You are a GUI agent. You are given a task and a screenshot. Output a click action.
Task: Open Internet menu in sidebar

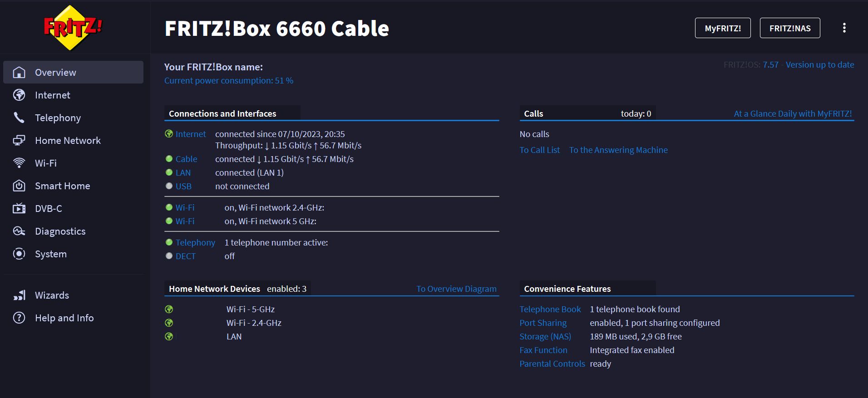point(73,95)
